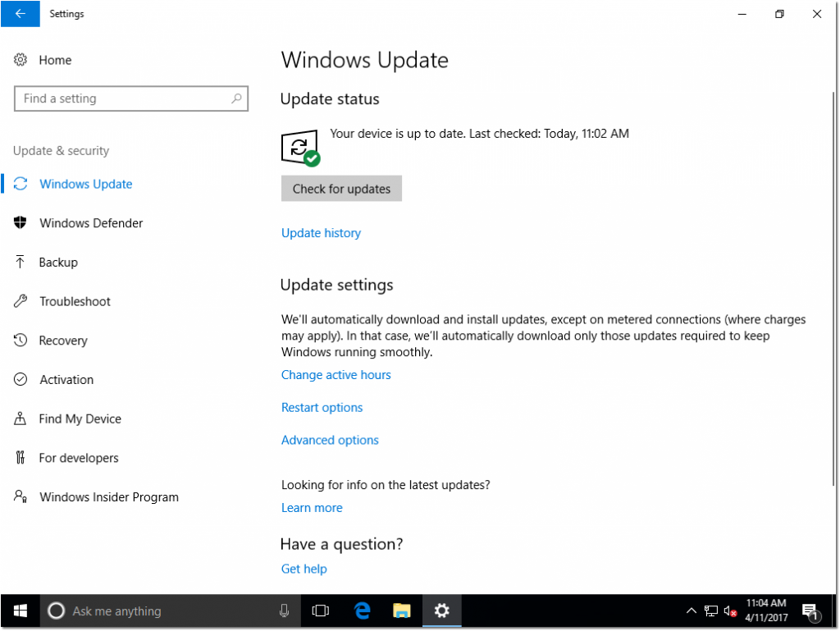This screenshot has width=840, height=631.
Task: Click the Windows Update page title
Action: (365, 59)
